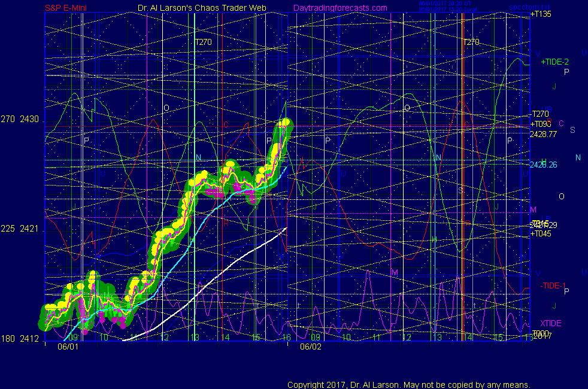This screenshot has height=389, width=588.
Task: Click the 14 hour label under 06/01 panel
Action: pos(225,338)
